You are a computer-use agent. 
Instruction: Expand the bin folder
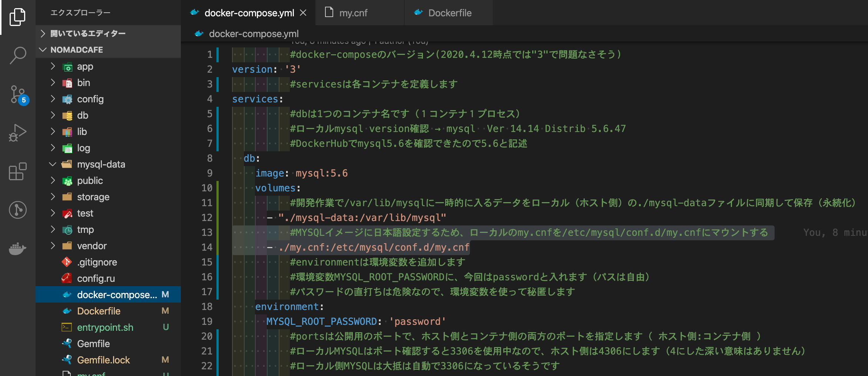point(53,83)
